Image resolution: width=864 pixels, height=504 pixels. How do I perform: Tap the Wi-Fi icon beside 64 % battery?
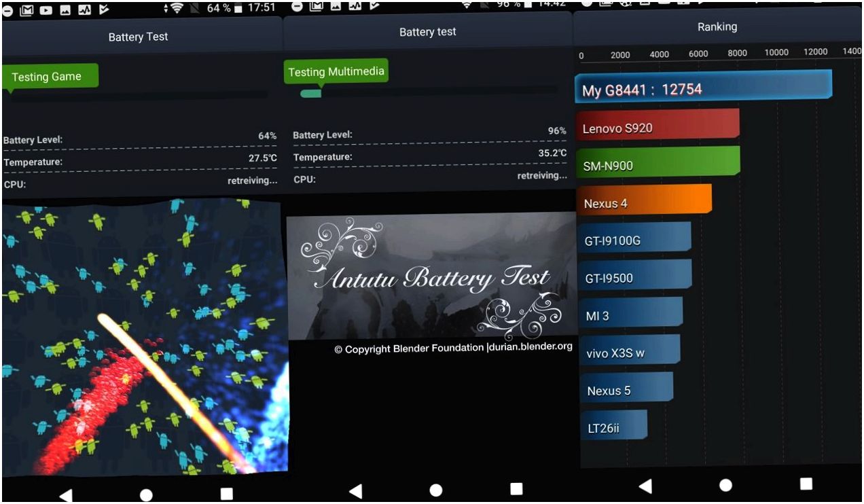click(178, 8)
